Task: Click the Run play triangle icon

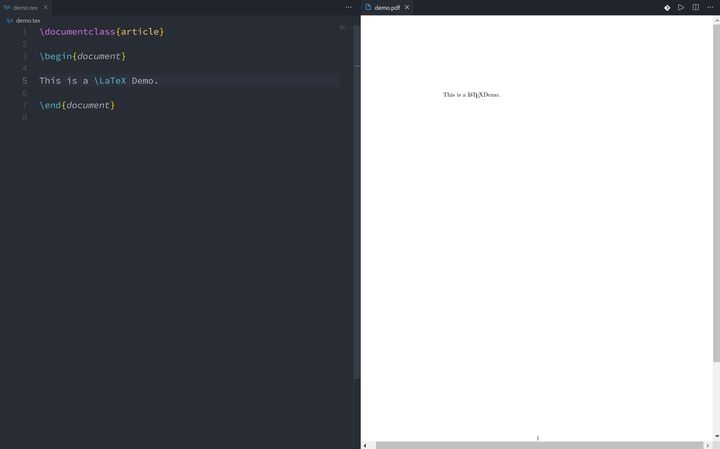Action: [x=681, y=7]
